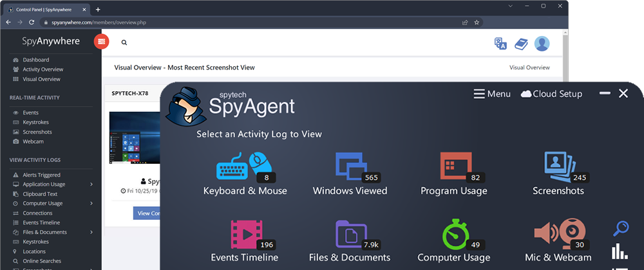The width and height of the screenshot is (644, 270).
Task: Open Alerts Triggered logs
Action: coord(41,175)
